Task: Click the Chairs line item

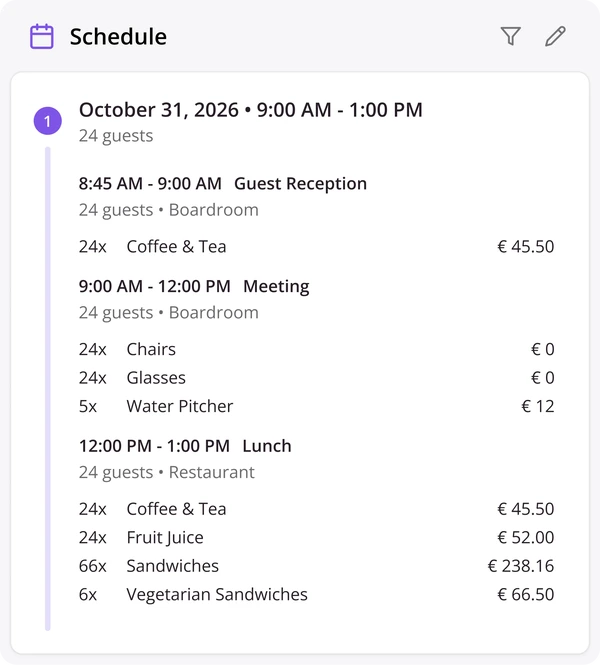Action: [x=316, y=349]
